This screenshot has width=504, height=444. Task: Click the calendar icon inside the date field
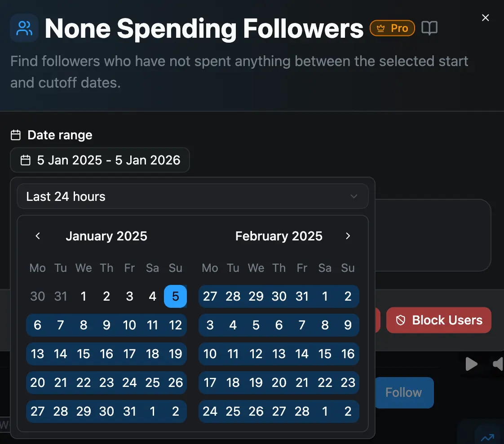26,160
